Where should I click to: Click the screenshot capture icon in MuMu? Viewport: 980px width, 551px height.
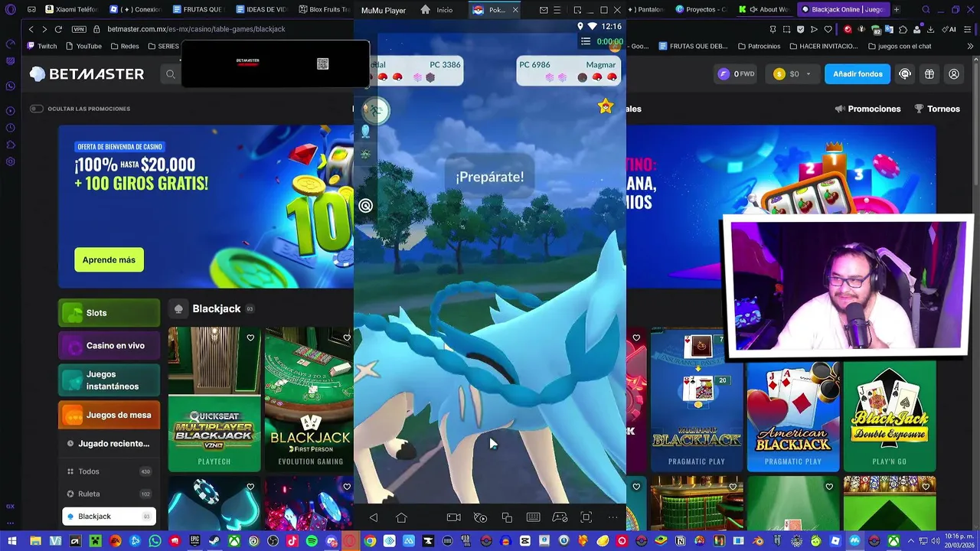point(586,518)
